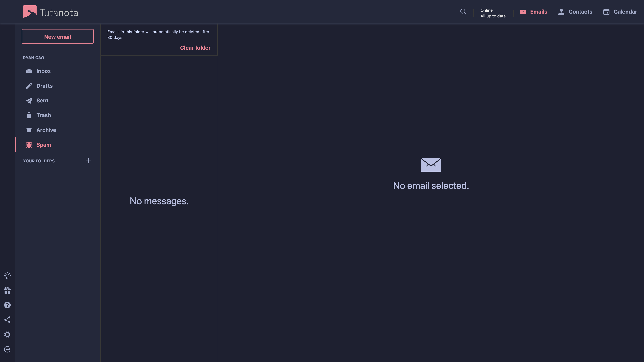Open the Archive folder
The width and height of the screenshot is (644, 362).
[x=58, y=130]
